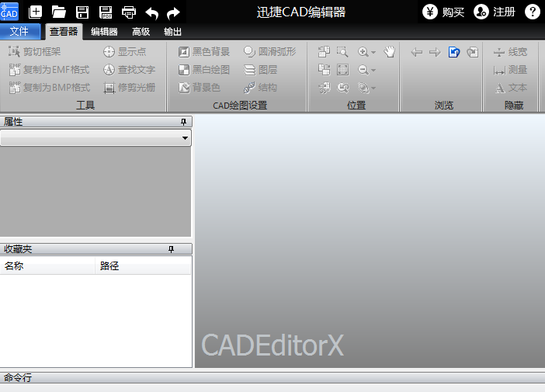The height and width of the screenshot is (392, 545).
Task: Open help with the question mark icon
Action: 532,12
